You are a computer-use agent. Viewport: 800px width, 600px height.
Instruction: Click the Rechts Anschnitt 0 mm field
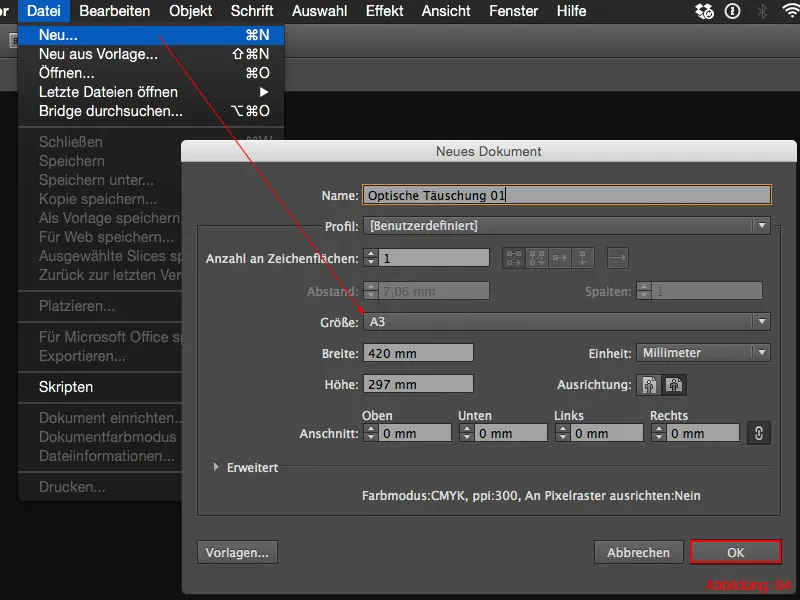point(702,433)
